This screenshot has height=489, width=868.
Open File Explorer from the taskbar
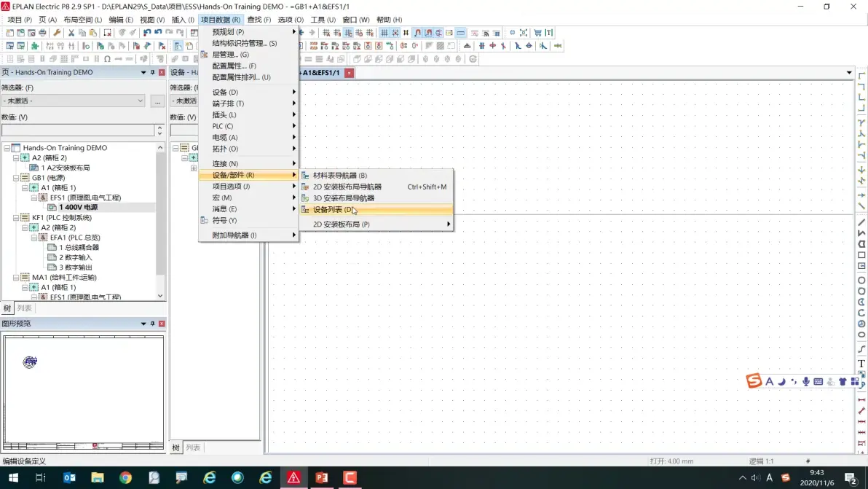pyautogui.click(x=98, y=477)
